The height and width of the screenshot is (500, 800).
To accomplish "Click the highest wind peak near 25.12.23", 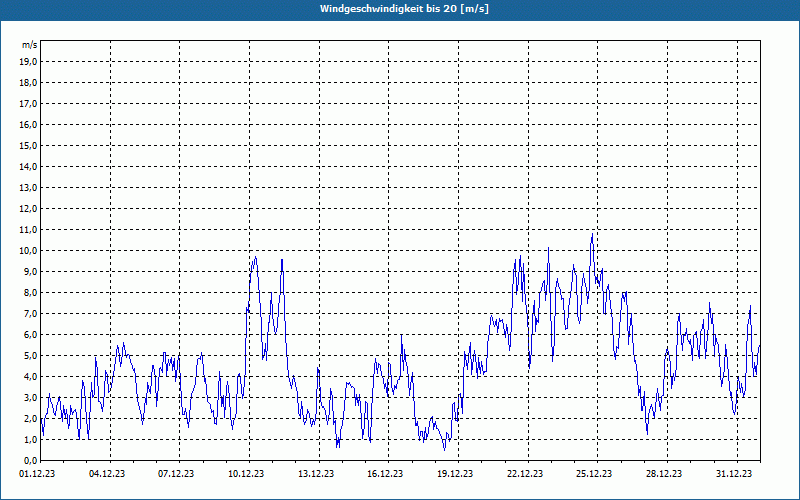I will [x=592, y=234].
